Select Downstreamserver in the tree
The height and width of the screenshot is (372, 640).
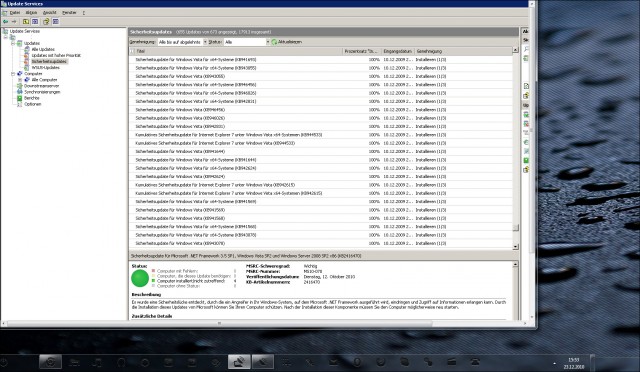pos(41,86)
